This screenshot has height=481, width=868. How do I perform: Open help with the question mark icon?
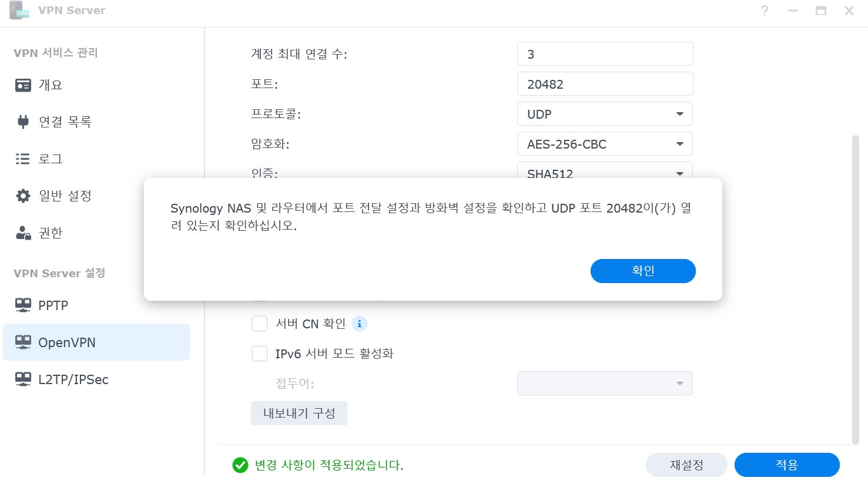(x=764, y=11)
